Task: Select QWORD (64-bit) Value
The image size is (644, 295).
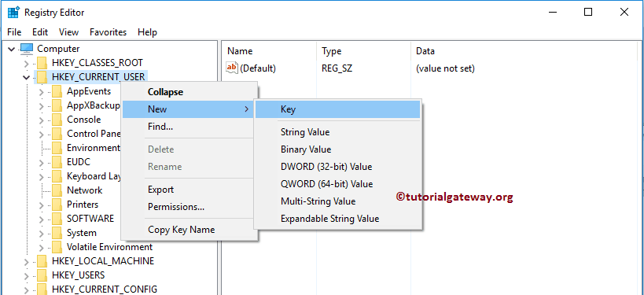Action: coord(337,184)
